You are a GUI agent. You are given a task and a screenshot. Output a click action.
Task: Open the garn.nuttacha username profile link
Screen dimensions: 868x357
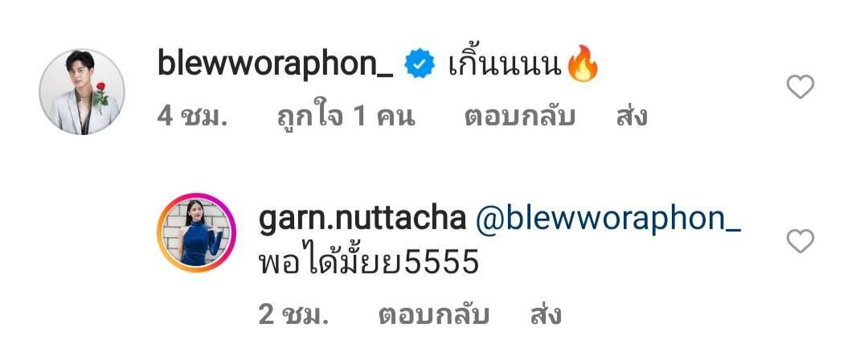click(x=362, y=220)
